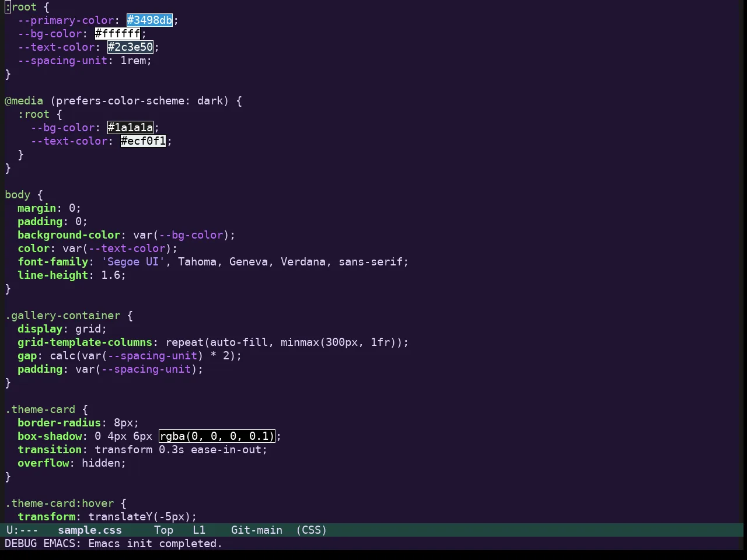Click the rgba(0, 0, 0, 0.1) shadow color
The height and width of the screenshot is (560, 747).
click(217, 436)
